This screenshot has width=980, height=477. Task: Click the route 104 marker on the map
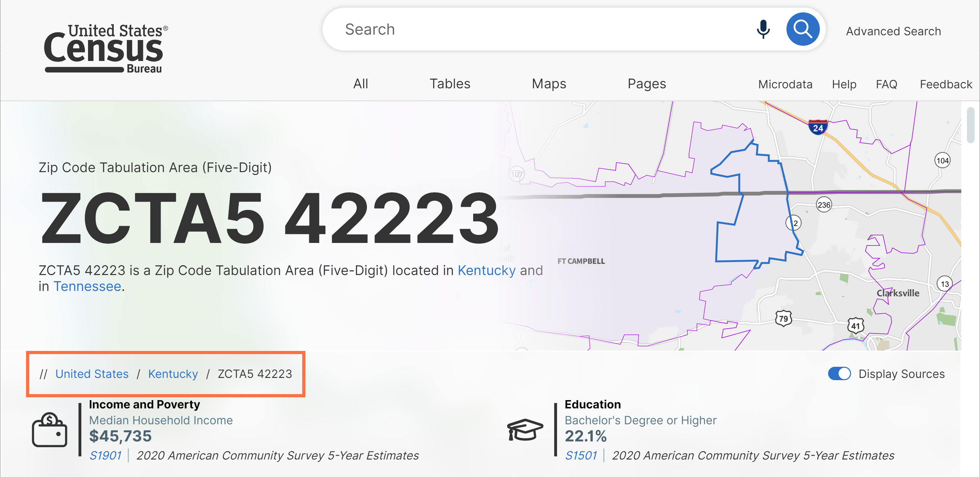942,160
